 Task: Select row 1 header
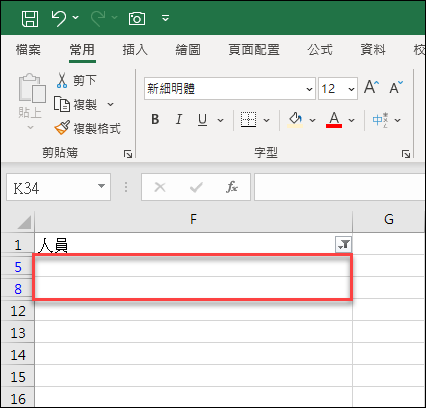[18, 245]
